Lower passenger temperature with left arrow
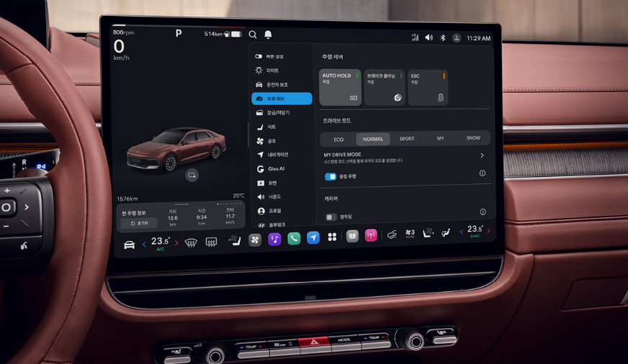This screenshot has height=364, width=628. click(x=461, y=231)
